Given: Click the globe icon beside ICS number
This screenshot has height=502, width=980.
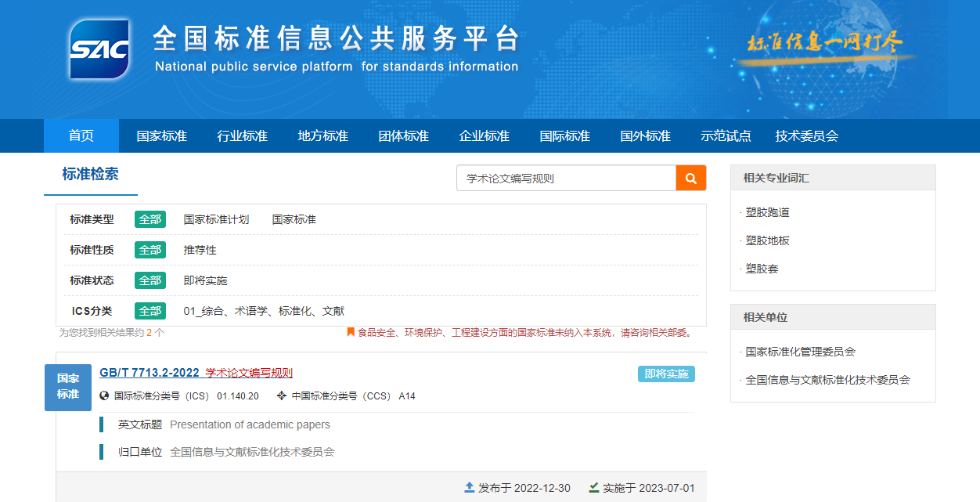Looking at the screenshot, I should [105, 396].
